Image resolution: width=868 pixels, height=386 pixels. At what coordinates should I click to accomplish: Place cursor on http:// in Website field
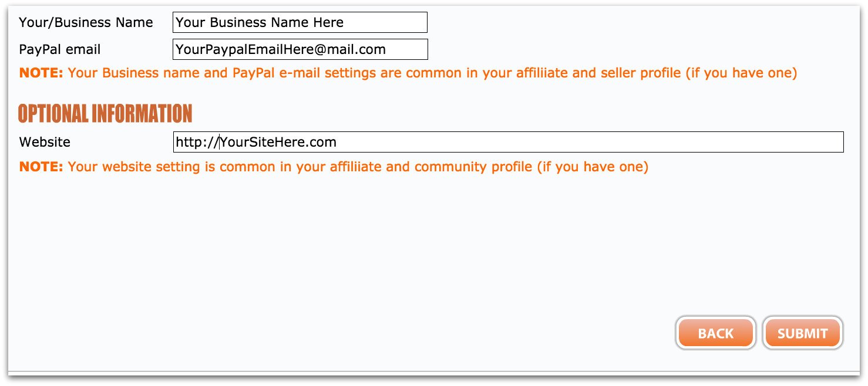[197, 142]
